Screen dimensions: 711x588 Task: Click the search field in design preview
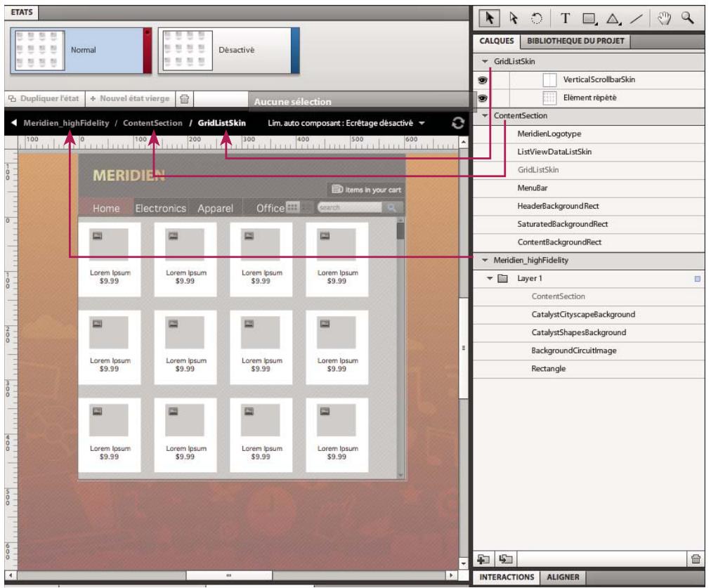[350, 208]
